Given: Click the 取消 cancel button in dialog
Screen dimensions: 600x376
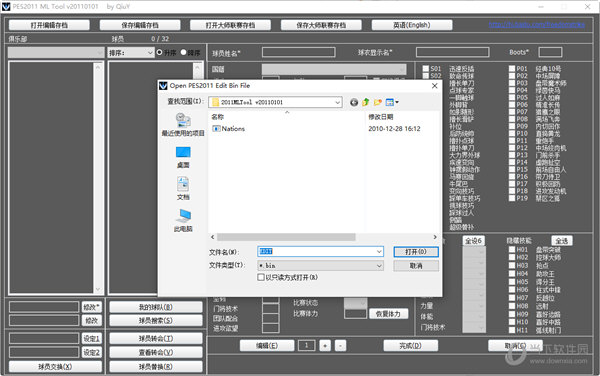Looking at the screenshot, I should (x=416, y=265).
